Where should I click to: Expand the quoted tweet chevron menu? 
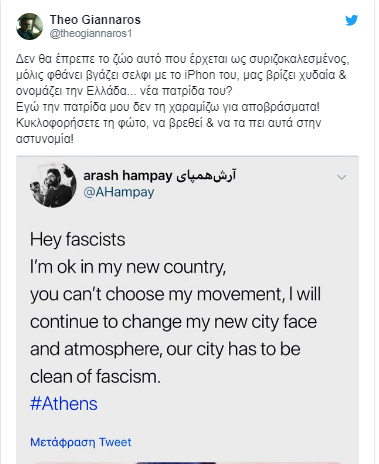pyautogui.click(x=342, y=177)
